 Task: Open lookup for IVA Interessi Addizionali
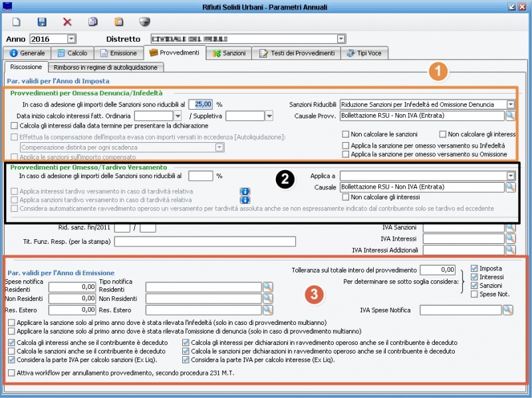pyautogui.click(x=510, y=250)
